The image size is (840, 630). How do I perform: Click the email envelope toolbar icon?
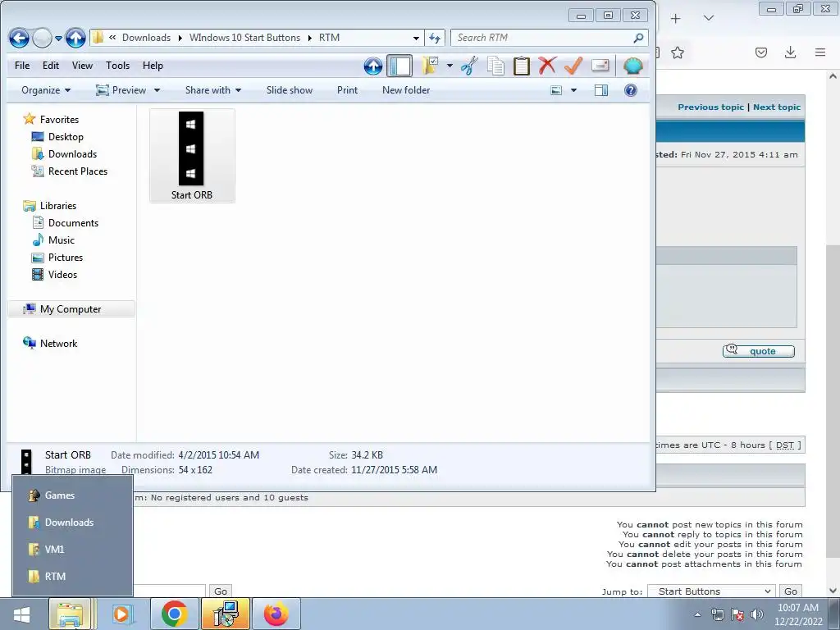click(x=600, y=66)
